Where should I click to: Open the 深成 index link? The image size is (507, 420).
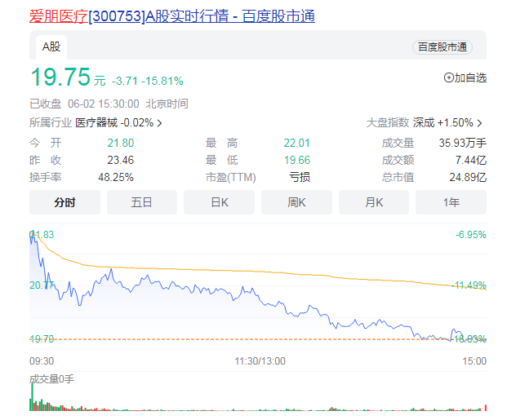pyautogui.click(x=423, y=122)
